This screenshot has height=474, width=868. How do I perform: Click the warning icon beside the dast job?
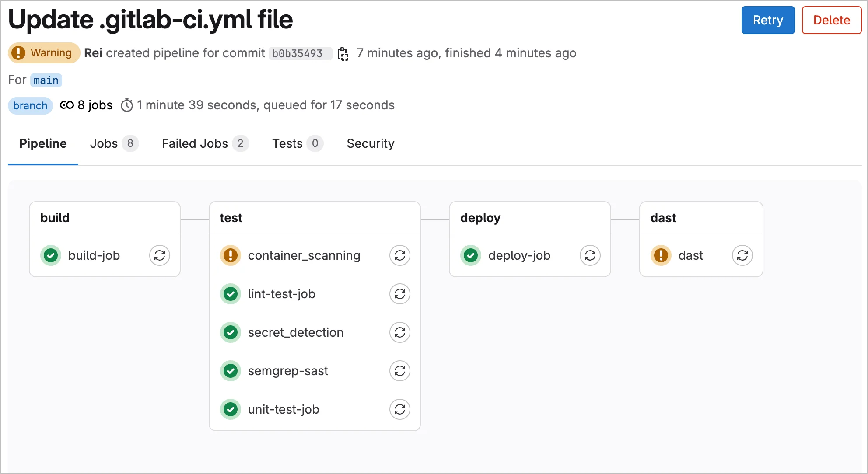[661, 255]
